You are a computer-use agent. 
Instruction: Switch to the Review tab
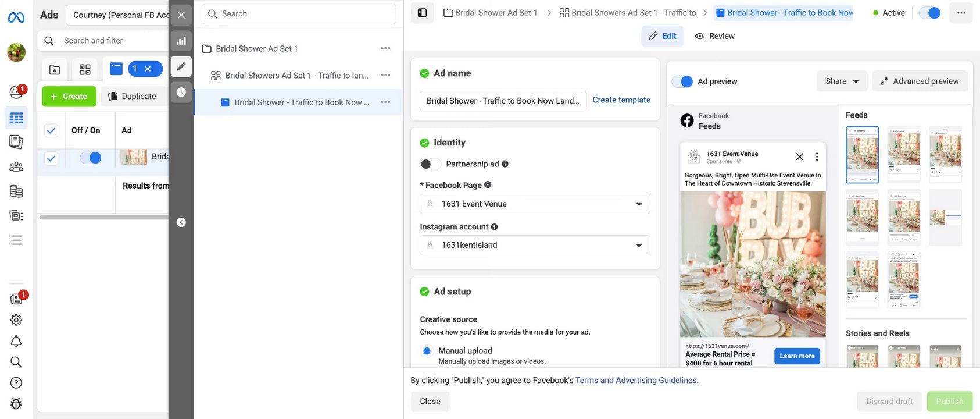coord(715,36)
